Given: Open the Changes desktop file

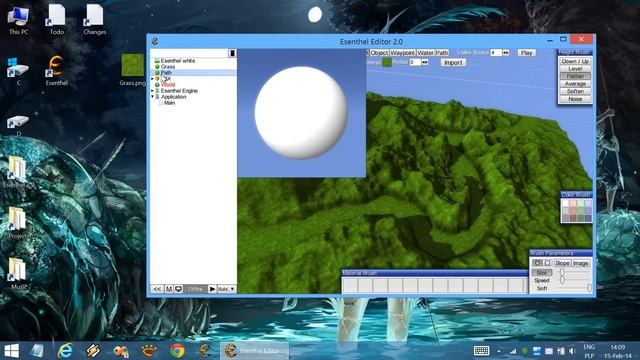Looking at the screenshot, I should 94,19.
